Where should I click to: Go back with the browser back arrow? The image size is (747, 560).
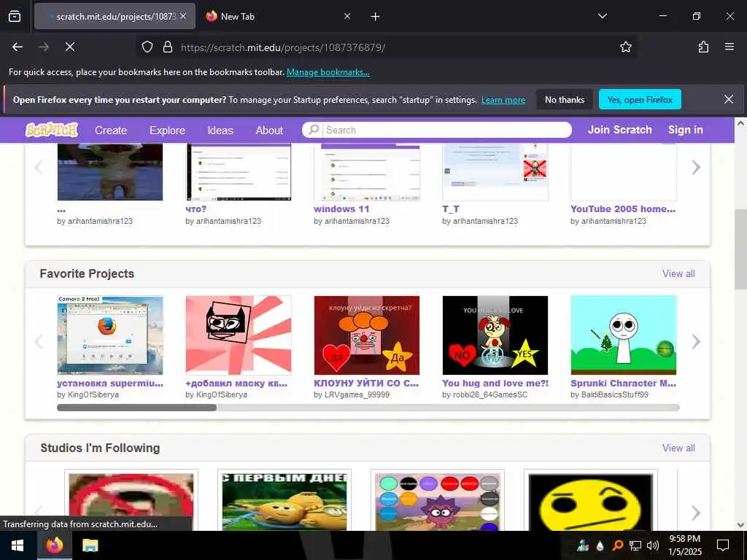[18, 47]
